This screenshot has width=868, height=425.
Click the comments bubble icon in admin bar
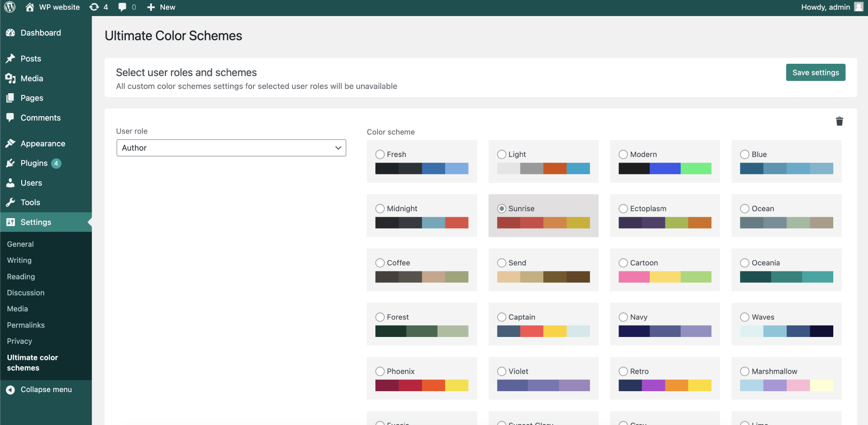pos(123,7)
